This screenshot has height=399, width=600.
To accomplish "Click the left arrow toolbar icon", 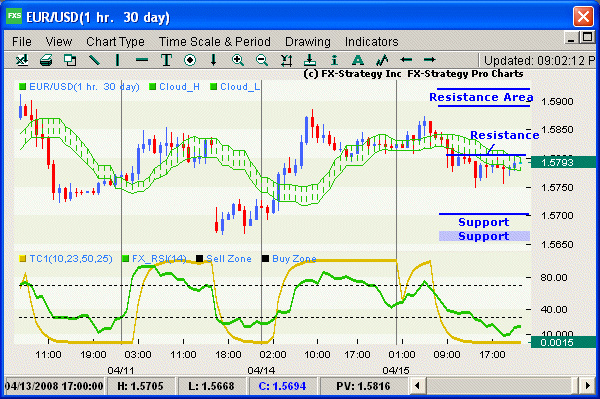I will (406, 60).
